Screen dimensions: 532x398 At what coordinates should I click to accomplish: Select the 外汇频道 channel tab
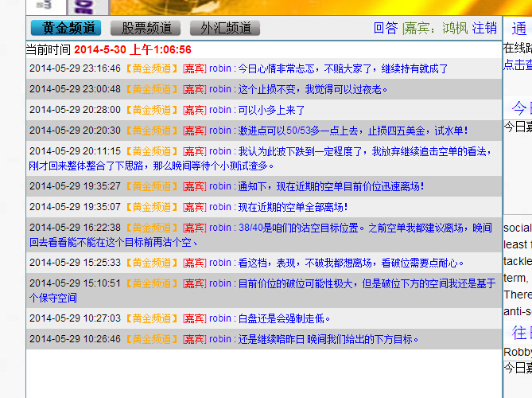(x=224, y=28)
